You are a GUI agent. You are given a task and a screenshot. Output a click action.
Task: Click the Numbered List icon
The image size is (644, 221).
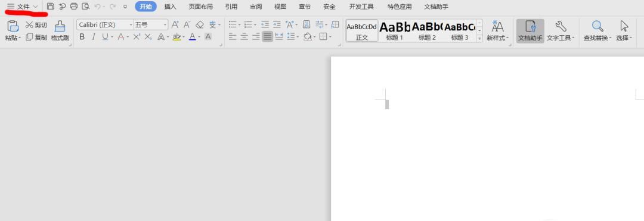coord(248,24)
